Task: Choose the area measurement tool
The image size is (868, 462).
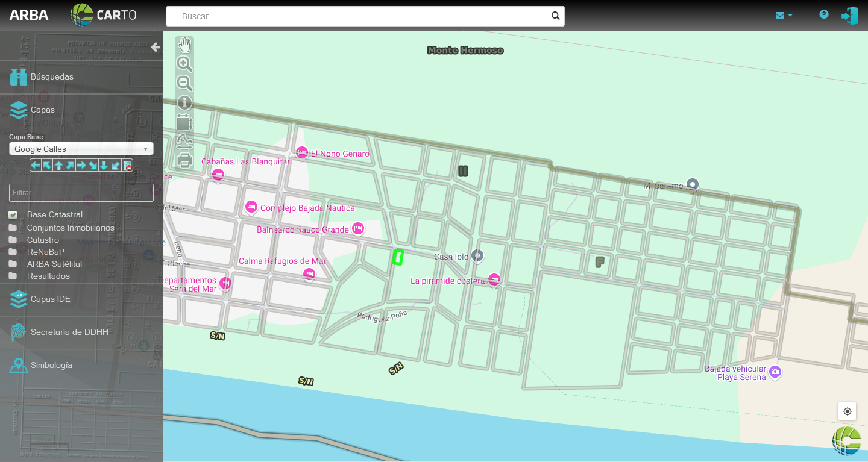Action: 184,122
